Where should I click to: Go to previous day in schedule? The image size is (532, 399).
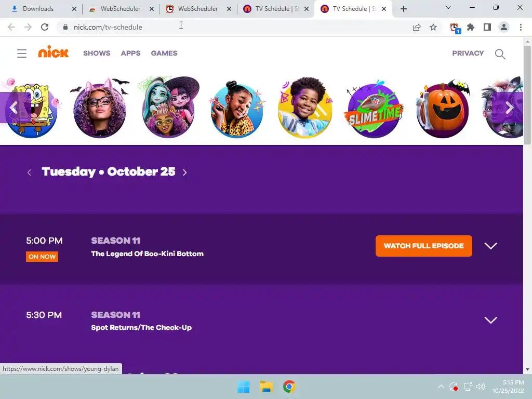(x=30, y=172)
